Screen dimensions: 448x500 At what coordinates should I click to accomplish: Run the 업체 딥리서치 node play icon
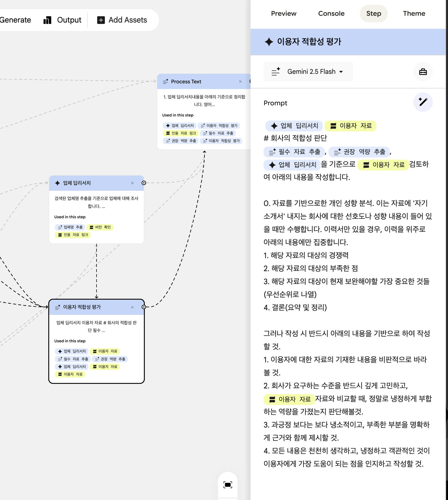pos(132,183)
